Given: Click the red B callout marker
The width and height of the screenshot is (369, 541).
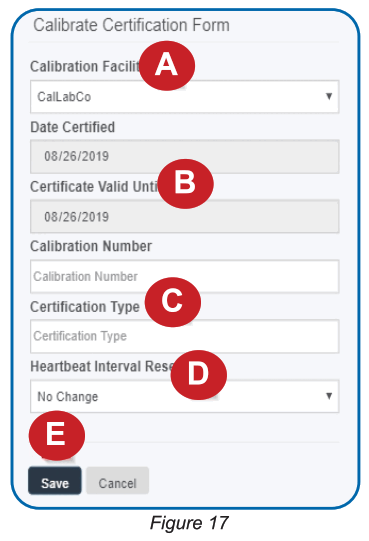Looking at the screenshot, I should click(x=186, y=183).
